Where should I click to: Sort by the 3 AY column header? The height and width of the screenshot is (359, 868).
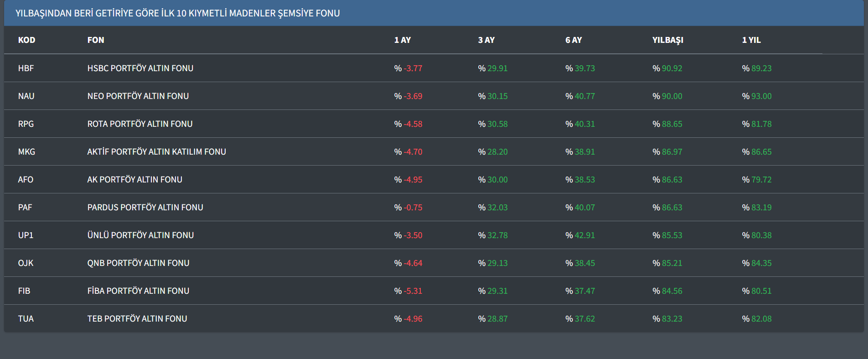tap(486, 40)
